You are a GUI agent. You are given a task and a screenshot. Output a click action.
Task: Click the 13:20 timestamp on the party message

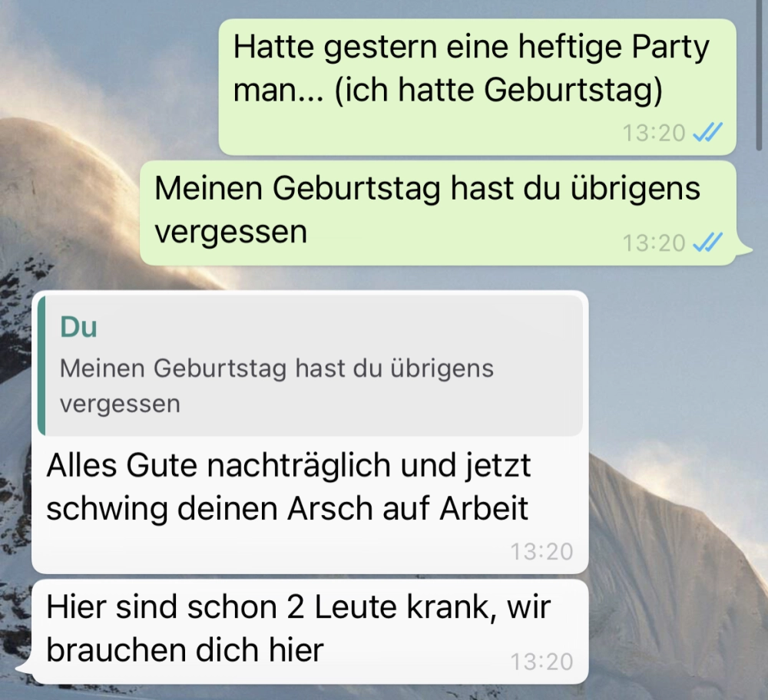click(x=654, y=133)
